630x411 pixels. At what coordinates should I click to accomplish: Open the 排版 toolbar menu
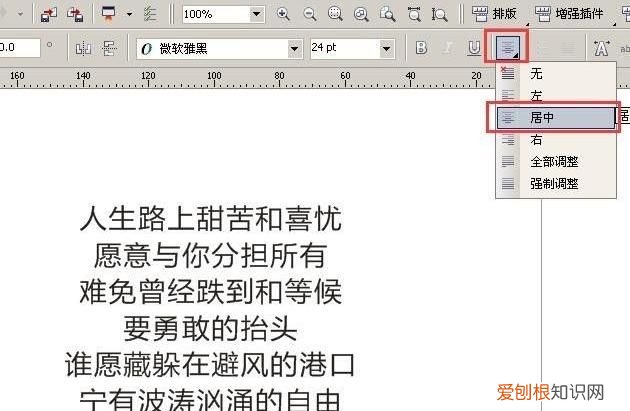pyautogui.click(x=494, y=14)
